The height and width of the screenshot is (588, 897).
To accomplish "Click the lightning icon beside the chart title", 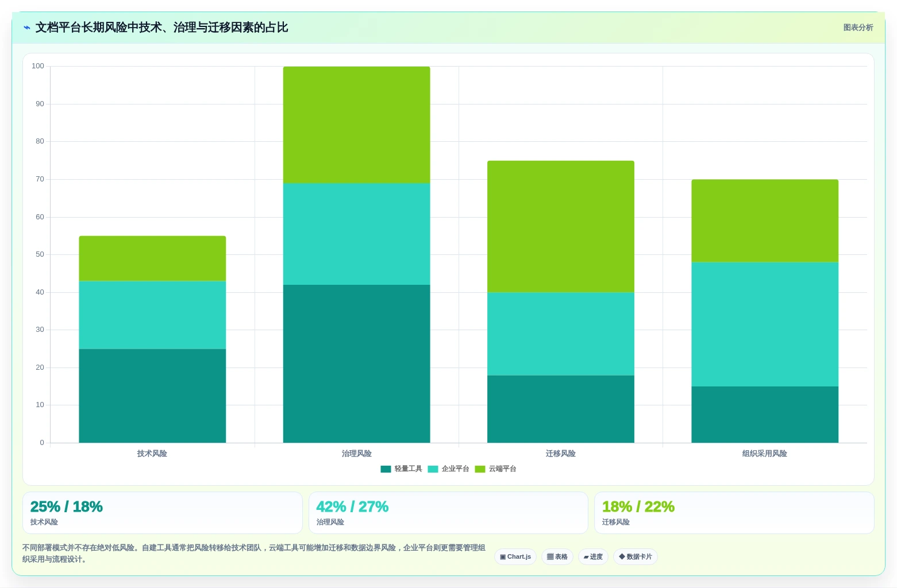I will pos(26,28).
